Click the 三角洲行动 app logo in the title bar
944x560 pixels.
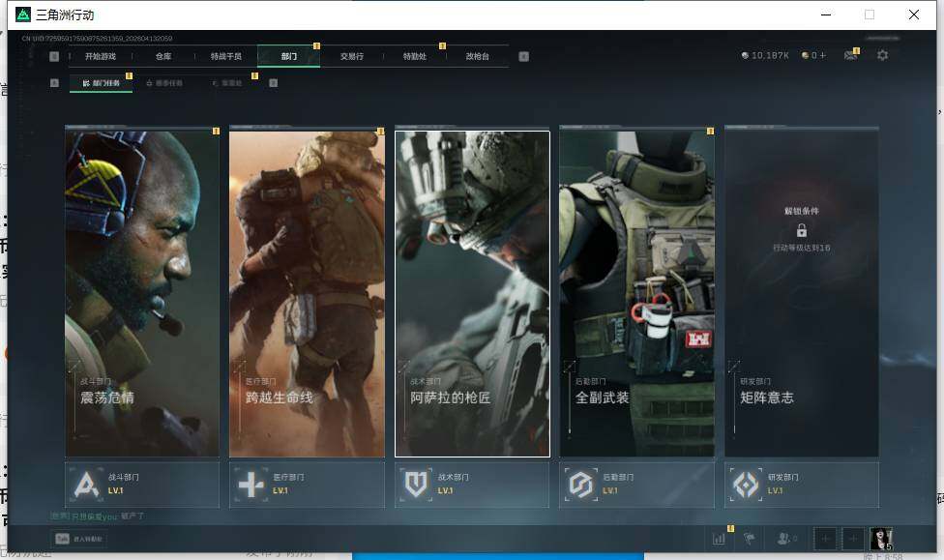click(x=23, y=15)
